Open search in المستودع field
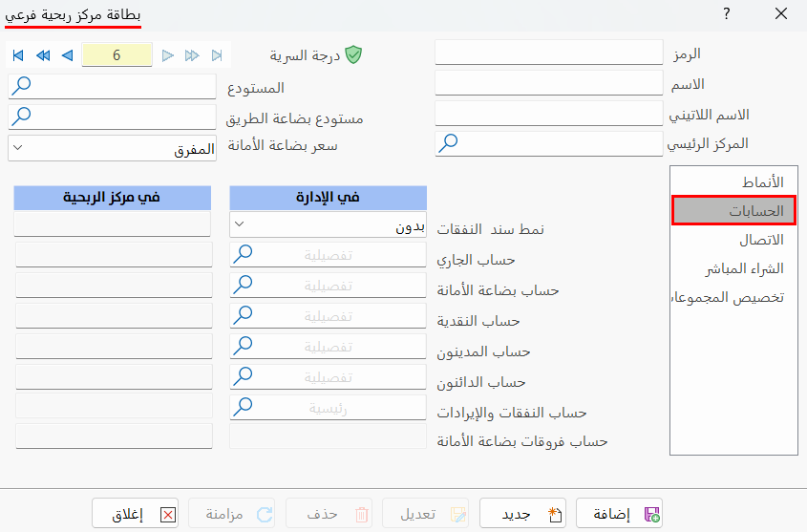This screenshot has width=807, height=532. (22, 86)
